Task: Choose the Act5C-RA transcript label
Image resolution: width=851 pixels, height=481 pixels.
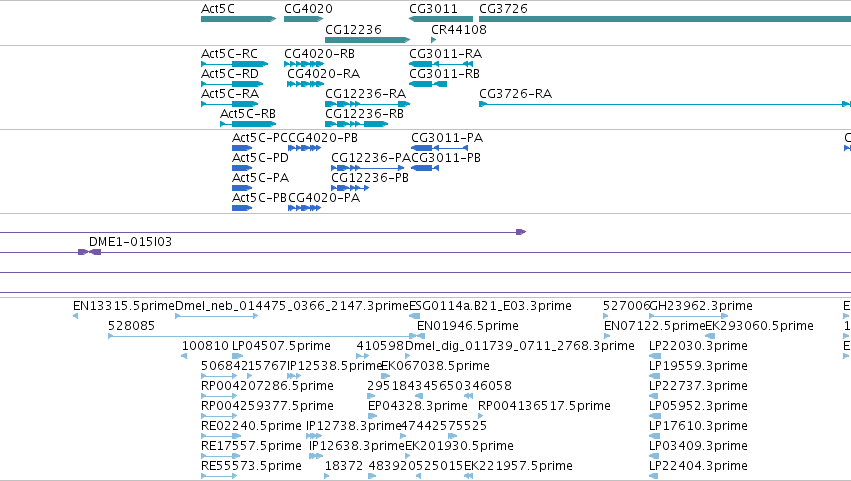Action: [x=230, y=94]
